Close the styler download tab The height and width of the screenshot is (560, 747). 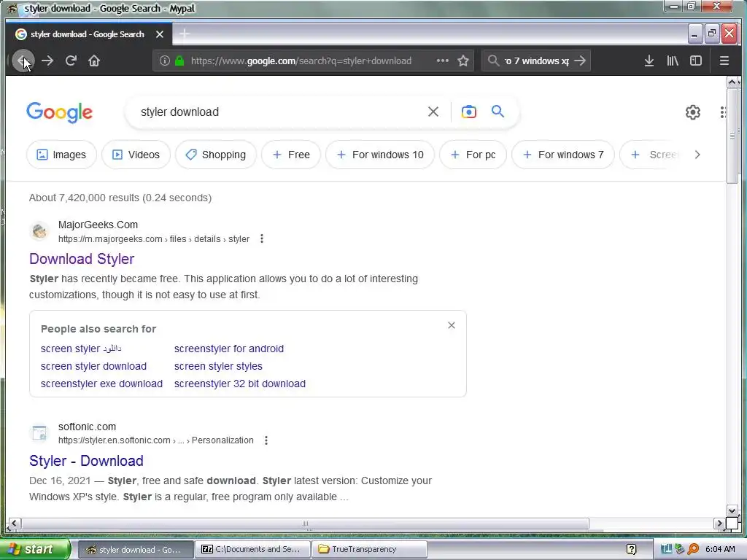(160, 34)
